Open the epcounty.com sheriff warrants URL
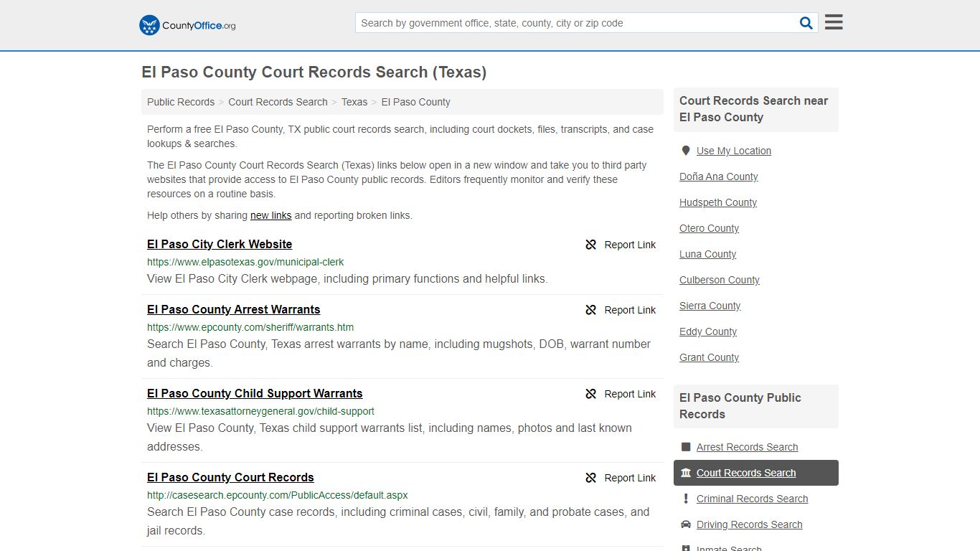 click(x=250, y=327)
